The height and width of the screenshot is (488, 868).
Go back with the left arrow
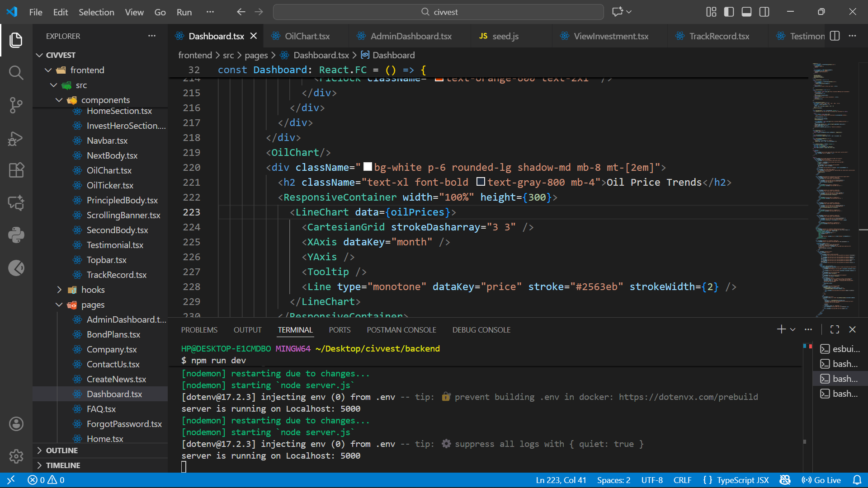click(241, 12)
